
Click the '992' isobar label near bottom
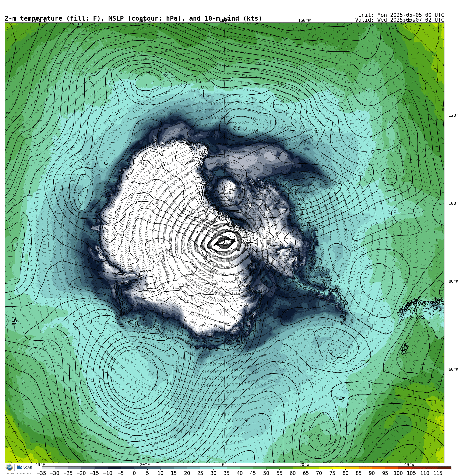[x=156, y=443]
